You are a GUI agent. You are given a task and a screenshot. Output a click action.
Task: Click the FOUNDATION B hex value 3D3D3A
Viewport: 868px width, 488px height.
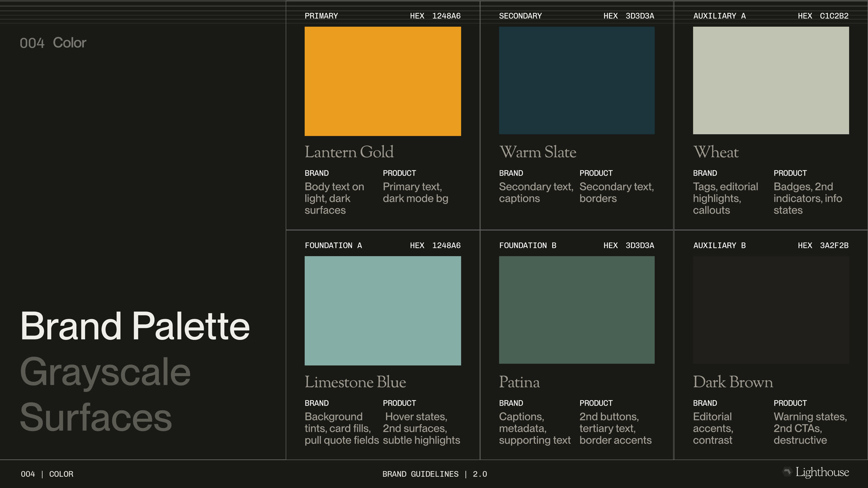point(640,245)
